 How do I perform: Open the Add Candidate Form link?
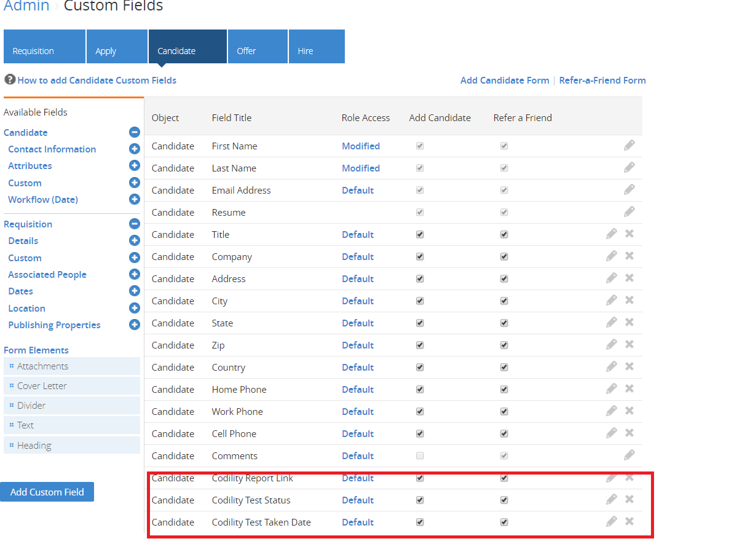[x=505, y=80]
